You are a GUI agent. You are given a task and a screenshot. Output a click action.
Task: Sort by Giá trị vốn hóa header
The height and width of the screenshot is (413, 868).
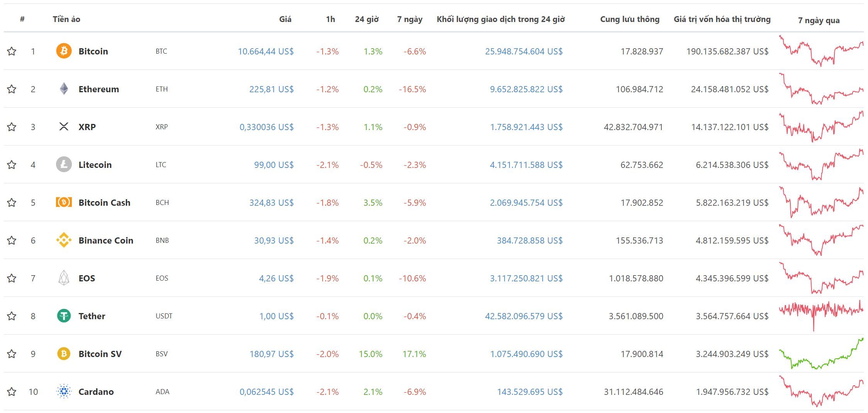click(722, 19)
